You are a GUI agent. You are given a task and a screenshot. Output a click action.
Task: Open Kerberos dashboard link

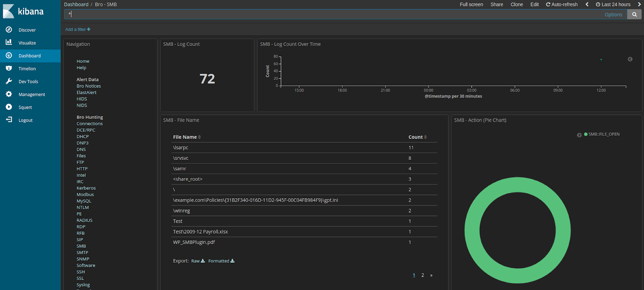pyautogui.click(x=86, y=188)
